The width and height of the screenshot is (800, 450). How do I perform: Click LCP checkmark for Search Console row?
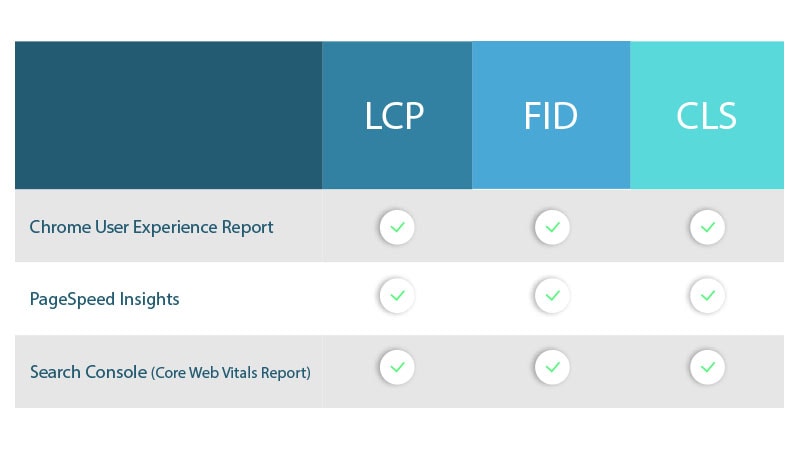coord(397,367)
